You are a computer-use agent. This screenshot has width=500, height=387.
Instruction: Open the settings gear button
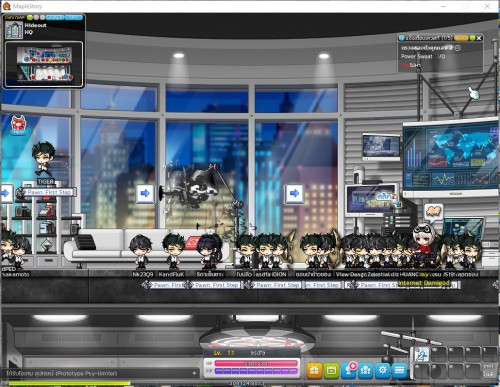[383, 370]
